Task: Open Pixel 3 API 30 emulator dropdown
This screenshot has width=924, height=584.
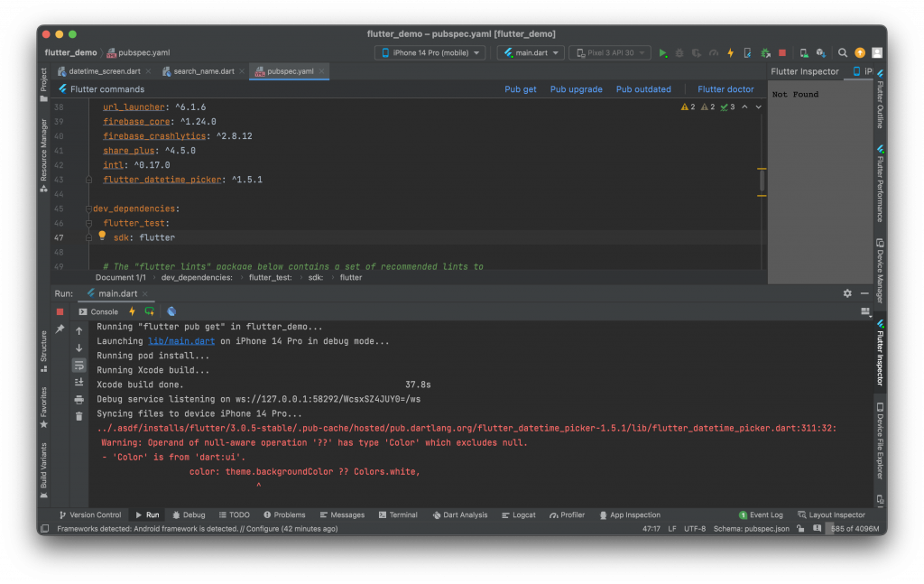Action: pos(610,53)
